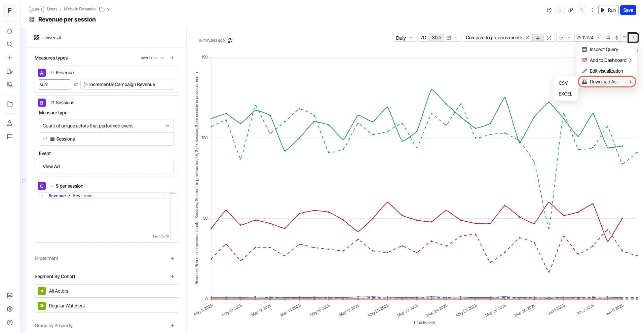Viewport: 644px width, 333px height.
Task: Open Download As menu item
Action: [607, 82]
